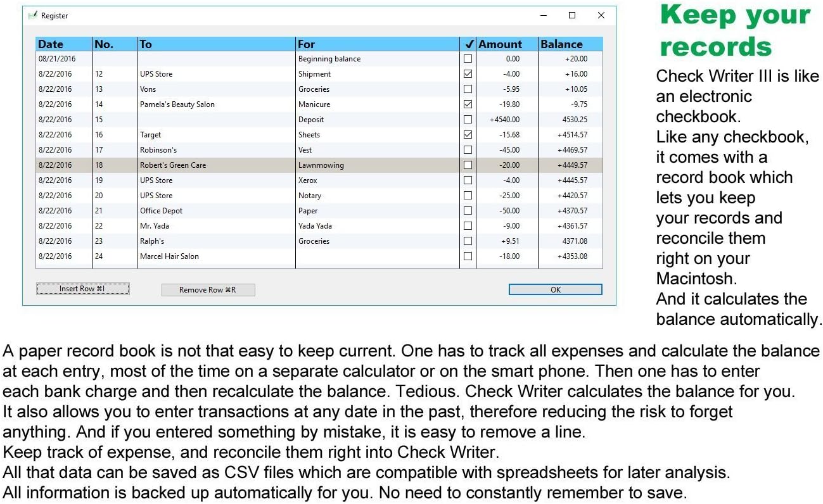Select the Marcel Hair Salon cell

(216, 256)
